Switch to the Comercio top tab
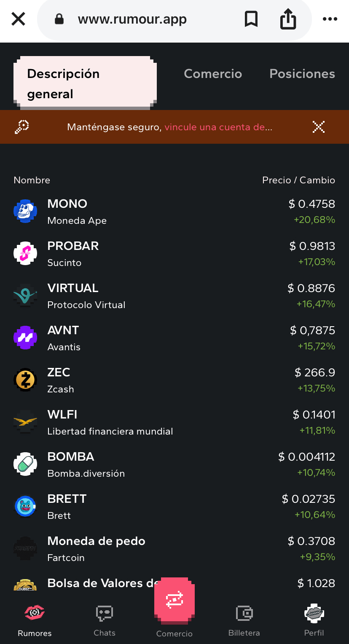This screenshot has height=644, width=349. coord(213,74)
